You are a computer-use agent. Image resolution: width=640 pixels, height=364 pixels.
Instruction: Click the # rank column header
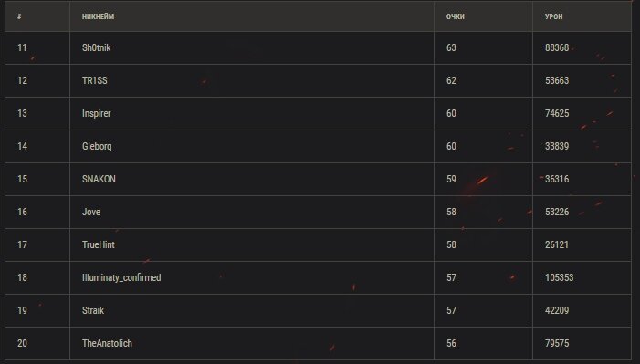tap(19, 16)
